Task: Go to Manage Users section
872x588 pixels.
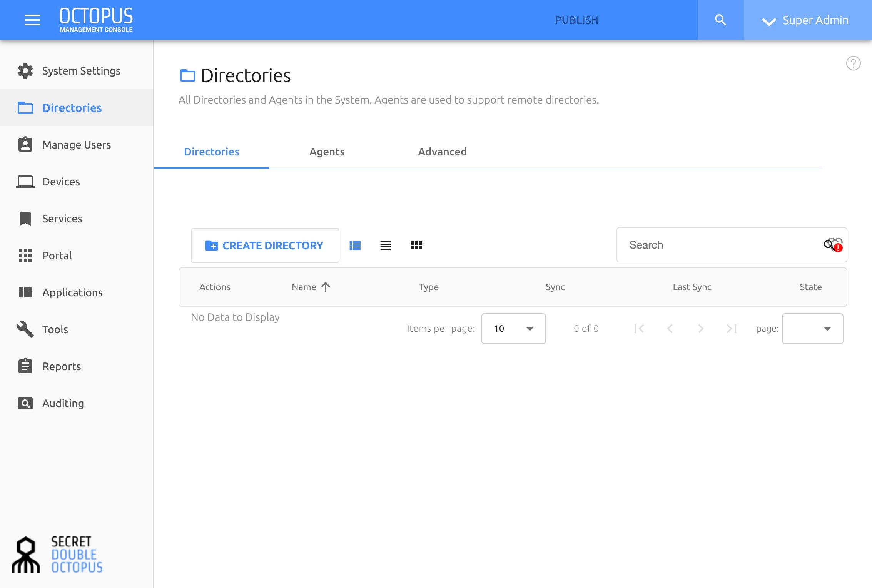Action: (x=77, y=145)
